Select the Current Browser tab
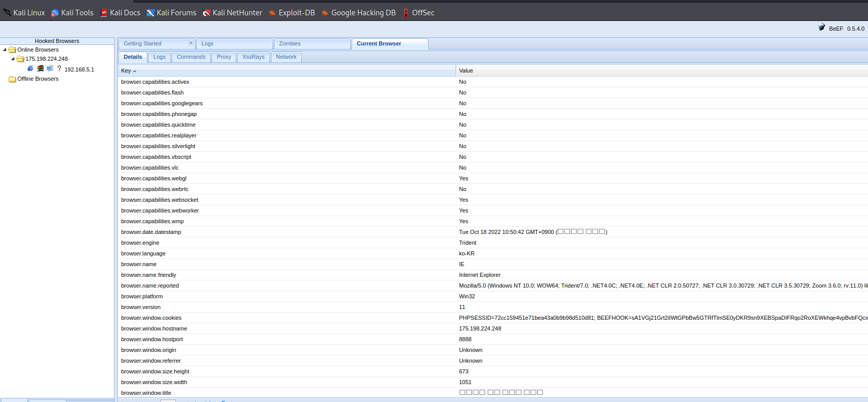This screenshot has height=402, width=868. coord(390,44)
